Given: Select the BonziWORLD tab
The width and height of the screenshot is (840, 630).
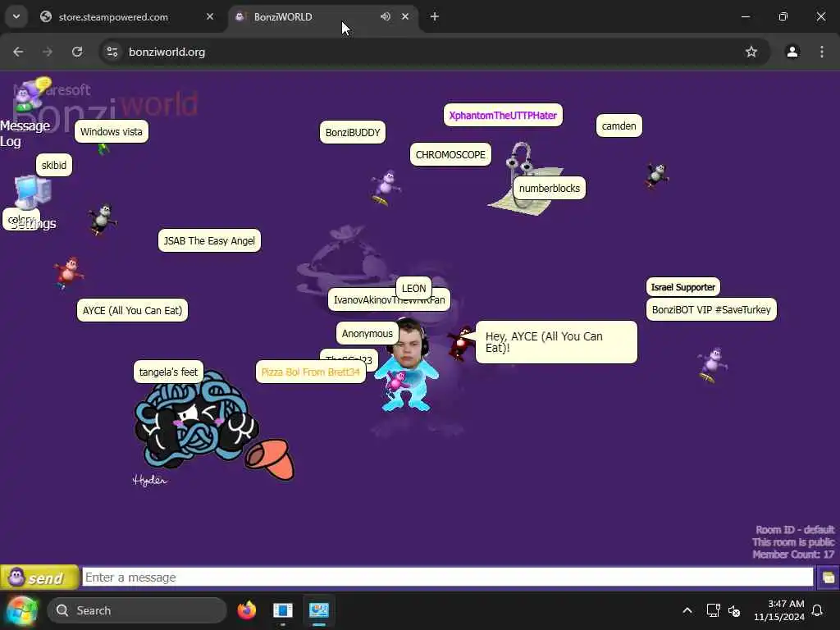Looking at the screenshot, I should [322, 17].
